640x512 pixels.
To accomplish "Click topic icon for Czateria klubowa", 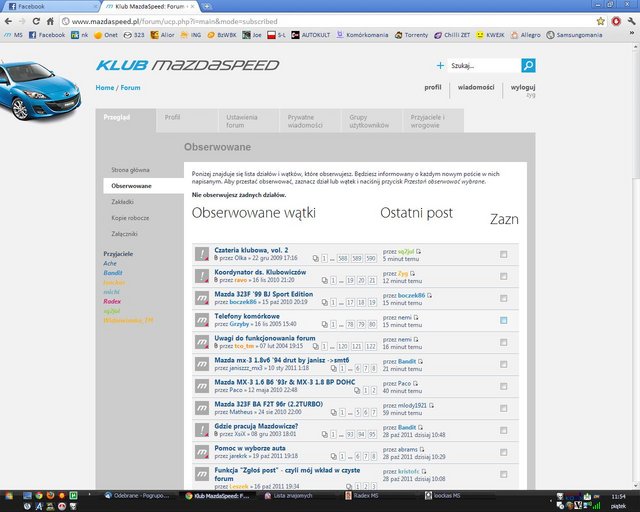I will (202, 254).
